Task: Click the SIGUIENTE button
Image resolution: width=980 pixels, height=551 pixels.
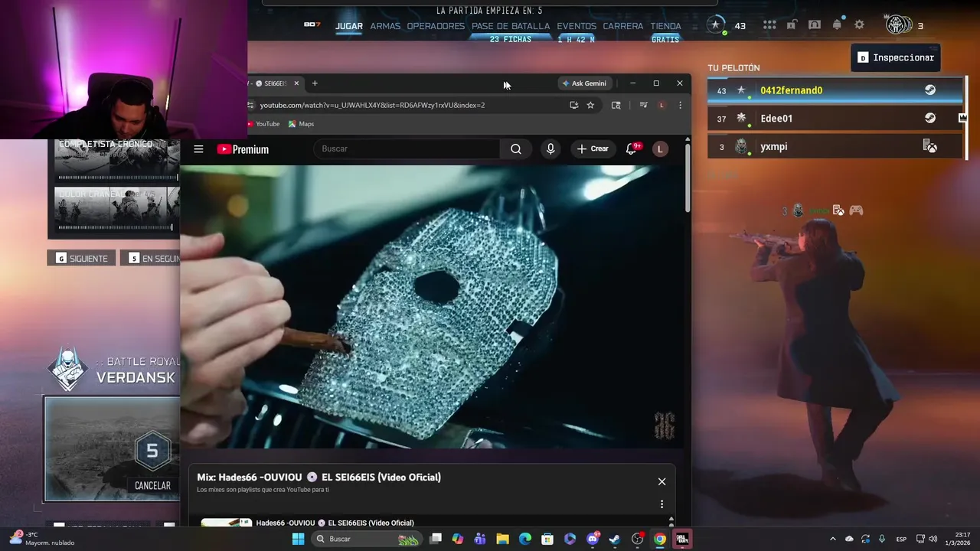Action: [81, 259]
